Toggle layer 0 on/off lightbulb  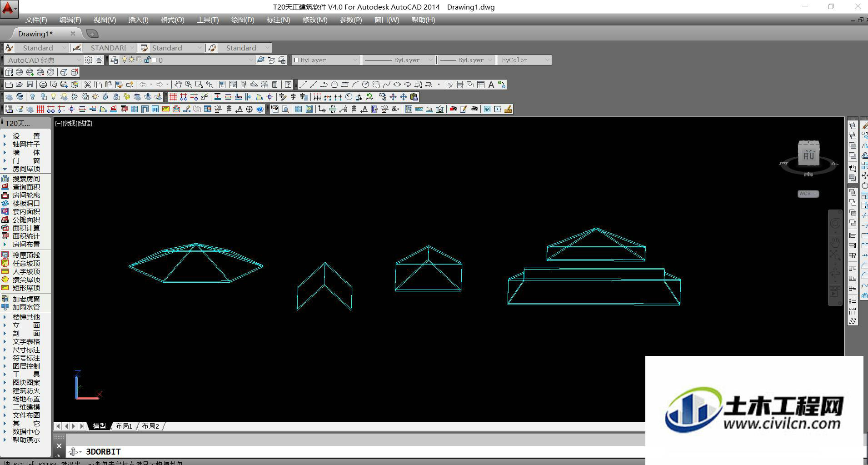[x=124, y=60]
